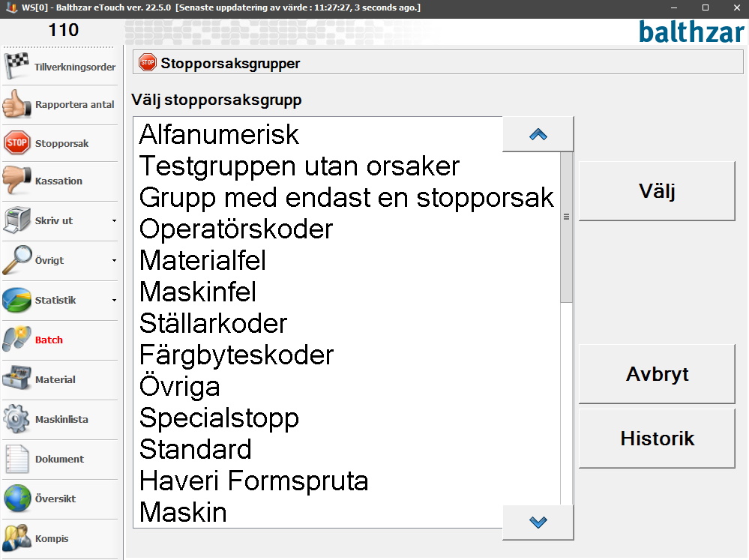Click the list scrollbar thumb
This screenshot has height=560, width=749.
(567, 227)
